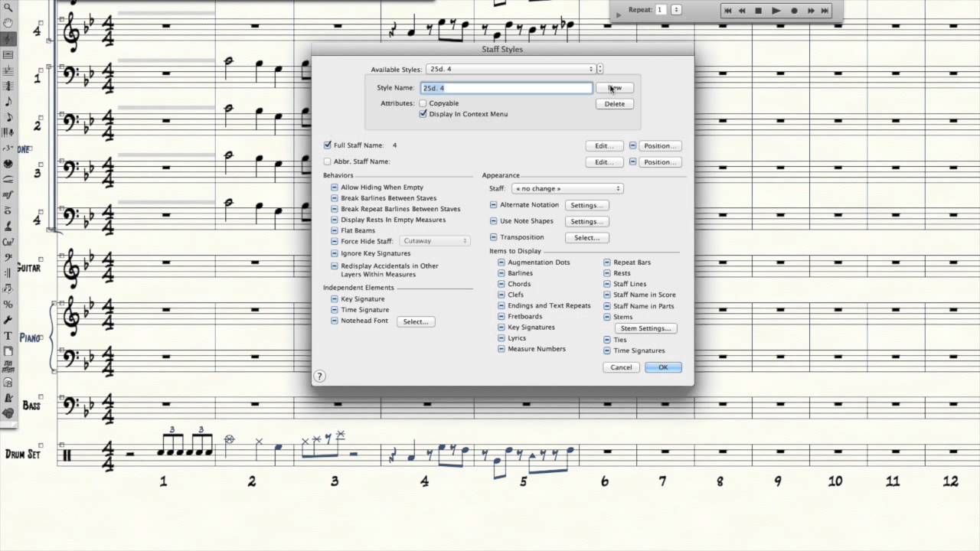Click the New style button
Image resolution: width=980 pixels, height=551 pixels.
click(615, 88)
